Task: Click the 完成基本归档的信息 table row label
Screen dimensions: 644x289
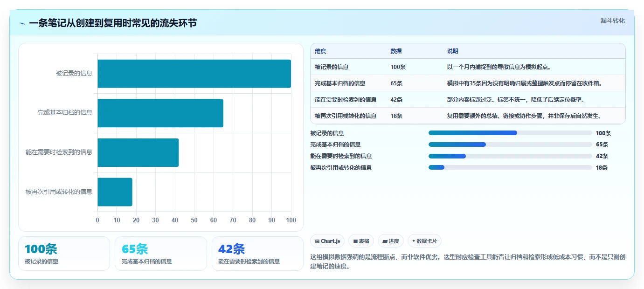Action: 340,83
